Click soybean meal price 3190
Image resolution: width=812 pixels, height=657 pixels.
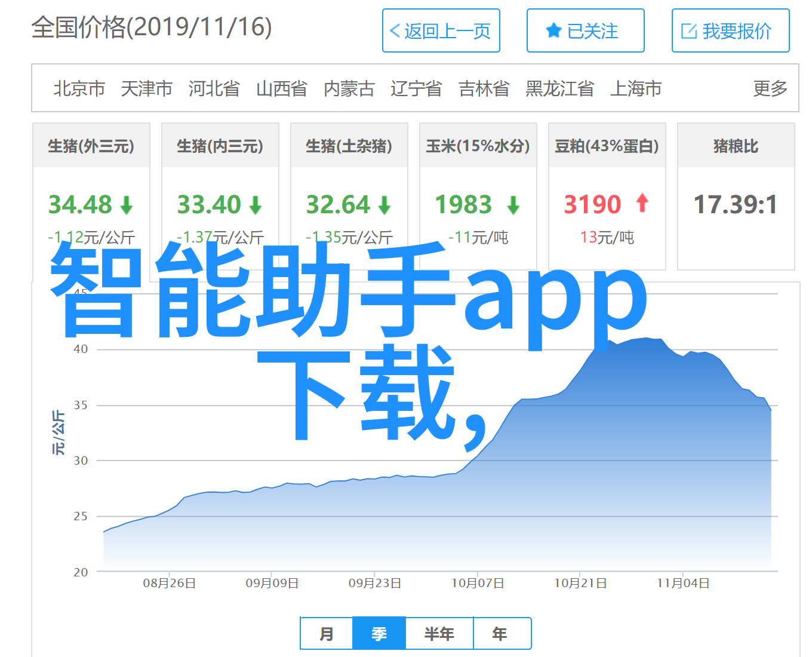tap(593, 205)
